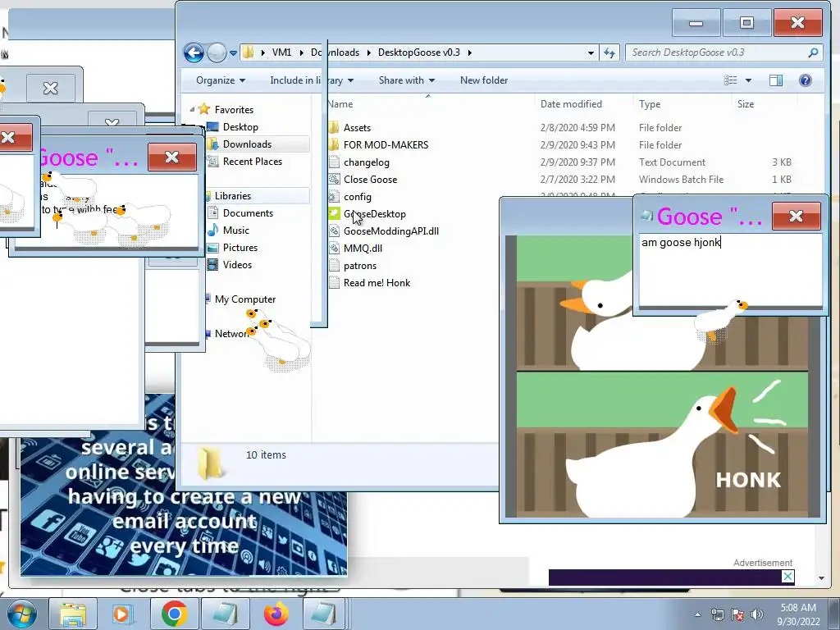The image size is (840, 630).
Task: Open the Music library
Action: tap(235, 231)
